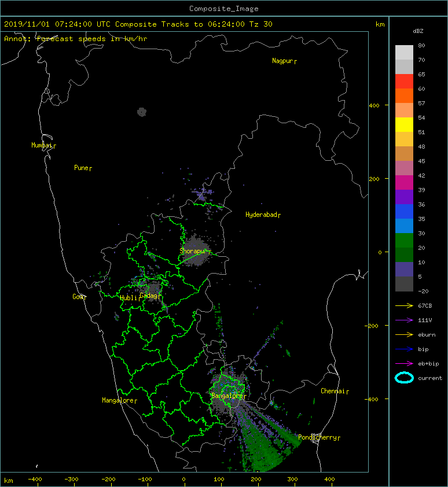Click the Mangalore city label
Screen dimensions: 448x487
click(118, 400)
